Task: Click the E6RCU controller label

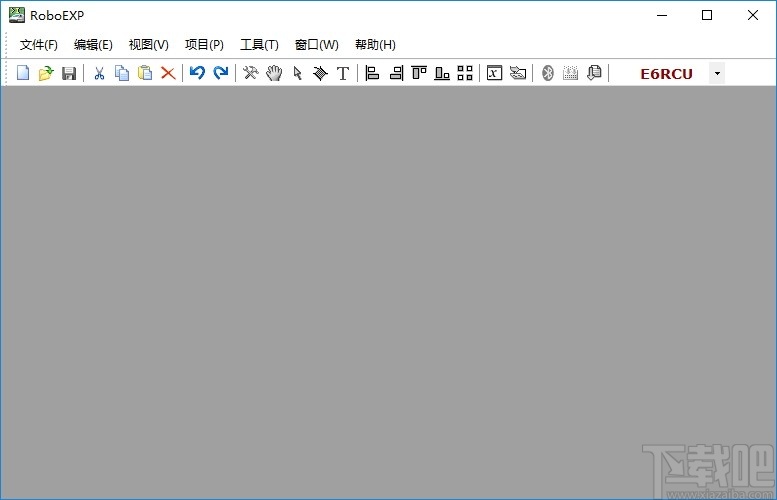Action: point(666,74)
